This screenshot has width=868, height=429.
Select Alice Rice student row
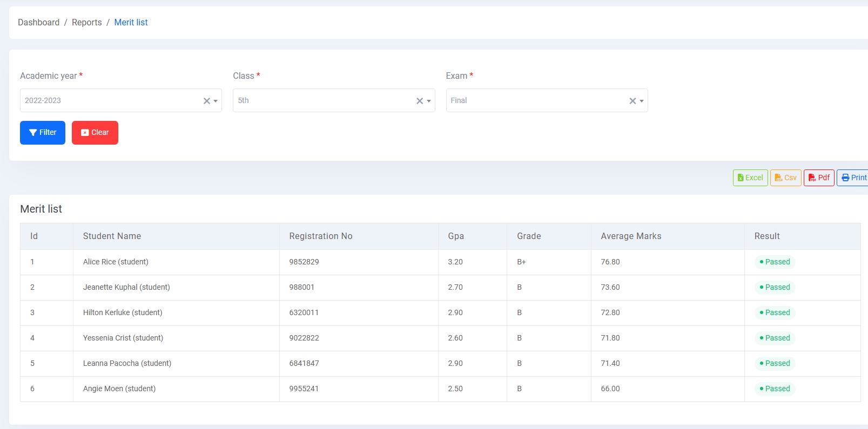(116, 262)
